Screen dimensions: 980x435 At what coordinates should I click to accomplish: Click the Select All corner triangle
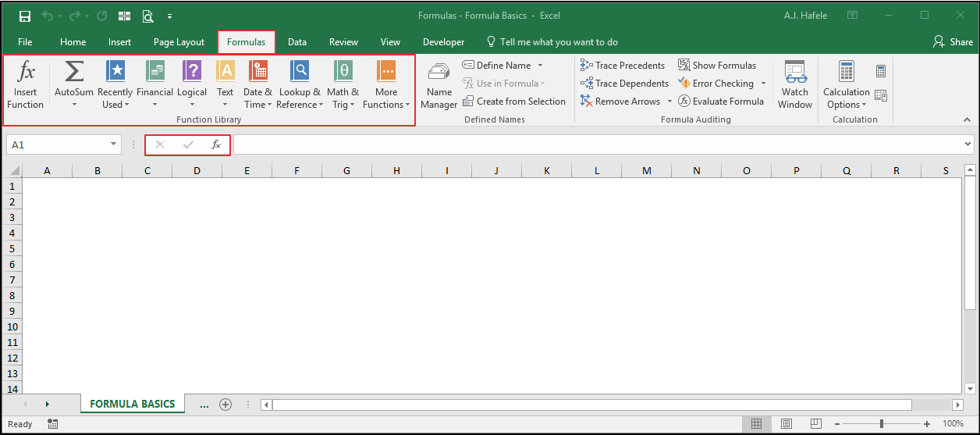click(x=13, y=170)
